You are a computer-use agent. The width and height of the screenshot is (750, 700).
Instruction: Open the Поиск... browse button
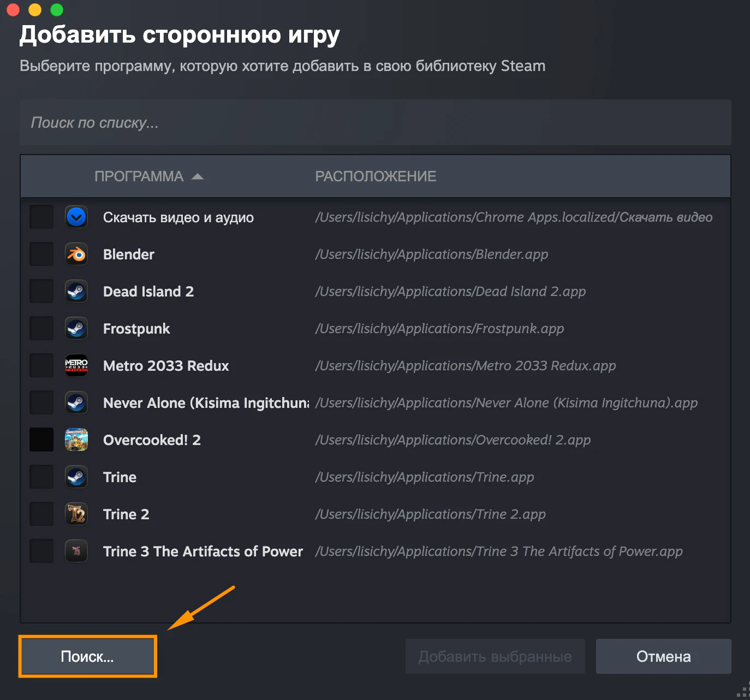[x=87, y=656]
